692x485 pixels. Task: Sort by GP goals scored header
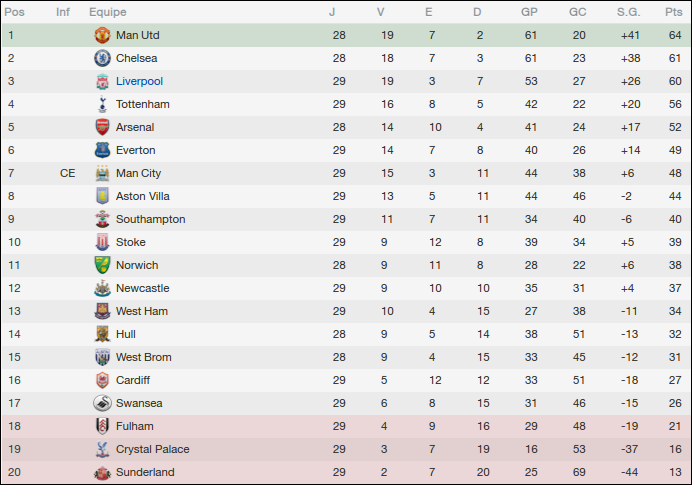(529, 12)
